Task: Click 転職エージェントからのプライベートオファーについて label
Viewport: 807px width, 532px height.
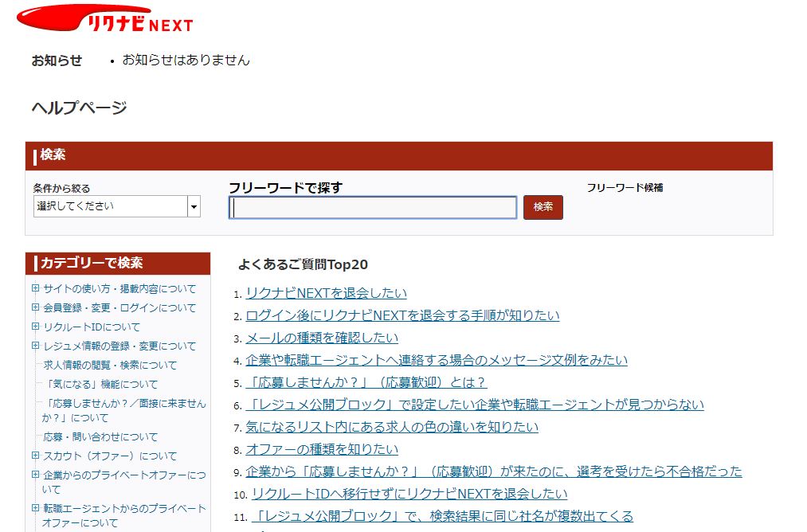Action: click(124, 515)
